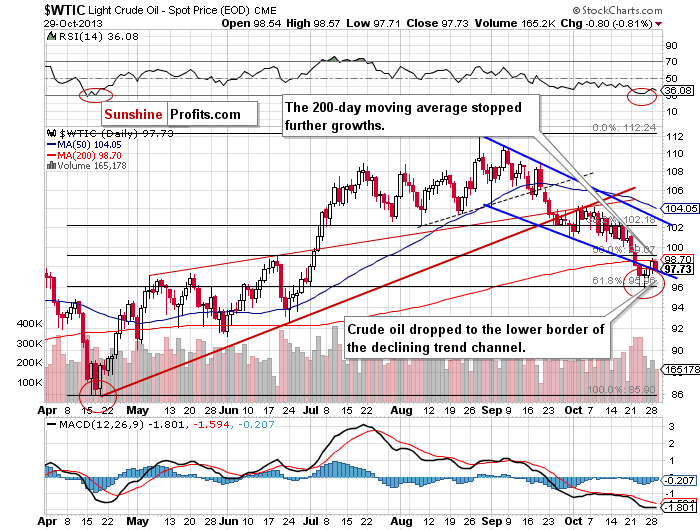This screenshot has width=700, height=530.
Task: Click the small RSI indicator icon
Action: 51,36
